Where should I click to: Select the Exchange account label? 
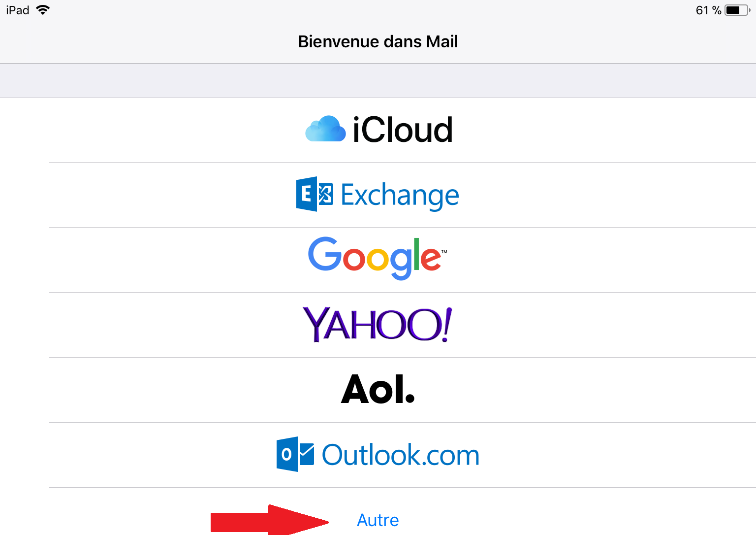[400, 196]
